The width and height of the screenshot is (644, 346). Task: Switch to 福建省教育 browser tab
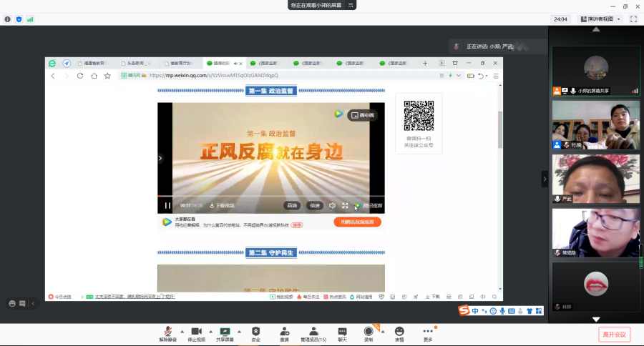click(x=93, y=63)
